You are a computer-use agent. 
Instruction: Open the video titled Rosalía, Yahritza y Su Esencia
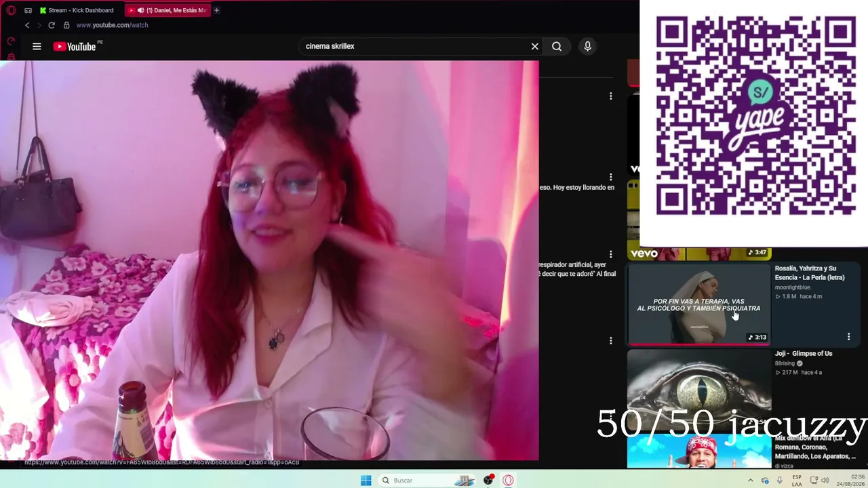(810, 272)
